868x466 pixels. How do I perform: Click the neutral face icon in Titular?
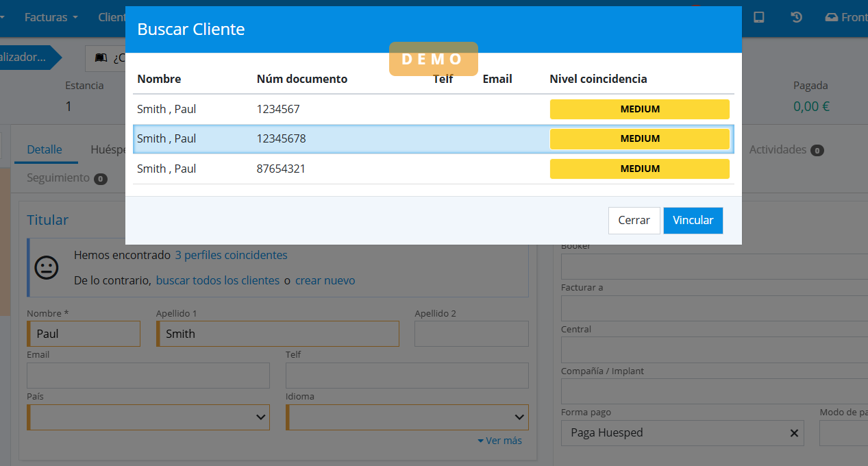coord(47,267)
